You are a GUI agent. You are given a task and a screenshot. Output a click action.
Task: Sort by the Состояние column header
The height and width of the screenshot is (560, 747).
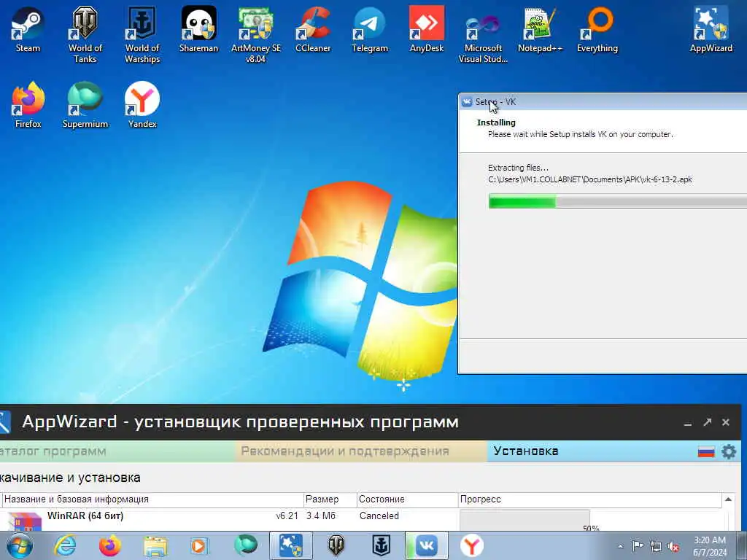pyautogui.click(x=407, y=499)
